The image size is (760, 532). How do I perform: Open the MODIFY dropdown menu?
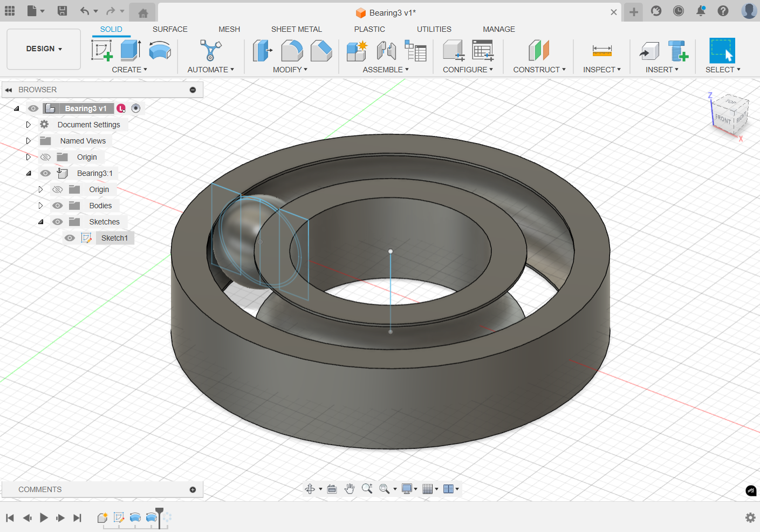pos(290,70)
